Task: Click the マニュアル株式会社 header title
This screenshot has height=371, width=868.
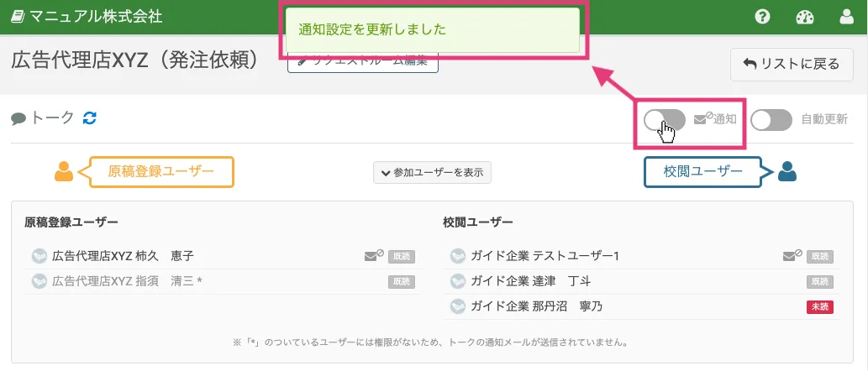Action: 96,17
